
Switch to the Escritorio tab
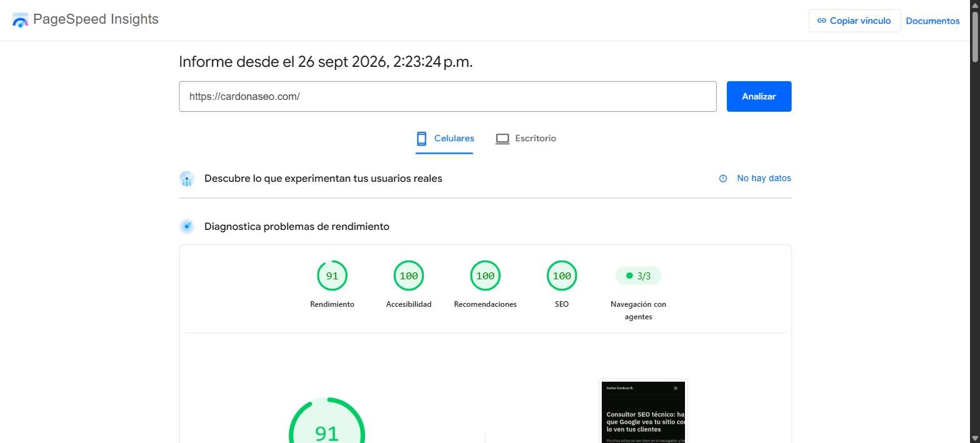click(526, 139)
